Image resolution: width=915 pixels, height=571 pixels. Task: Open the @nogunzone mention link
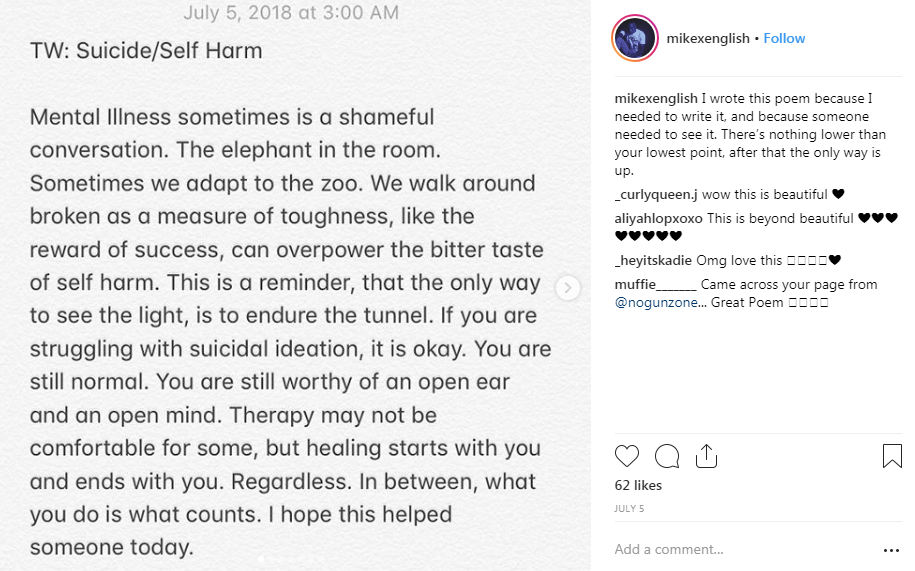[x=654, y=301]
